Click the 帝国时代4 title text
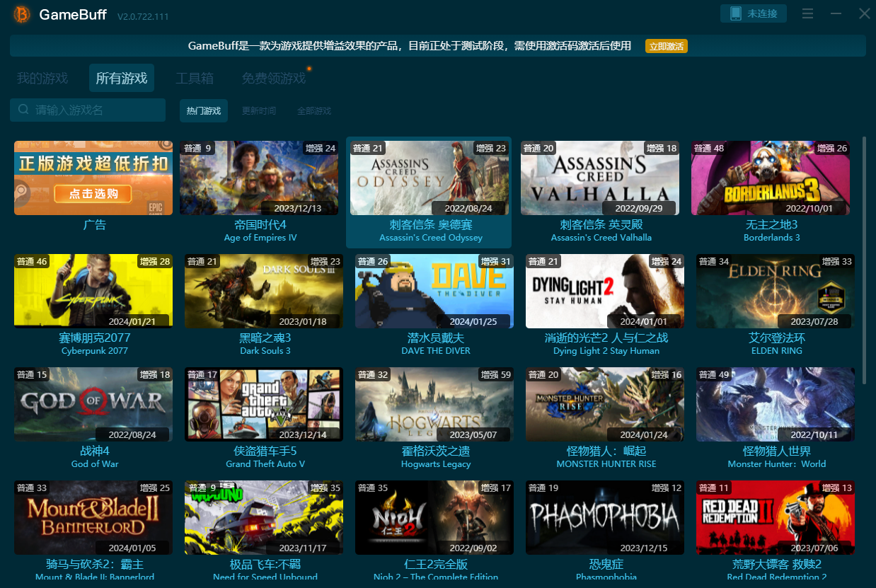876x588 pixels. (x=260, y=224)
